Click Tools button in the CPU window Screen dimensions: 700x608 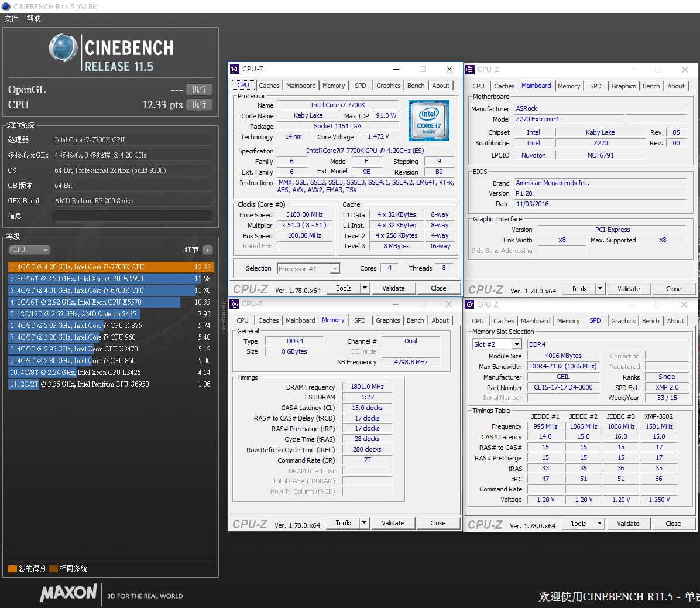[x=344, y=288]
